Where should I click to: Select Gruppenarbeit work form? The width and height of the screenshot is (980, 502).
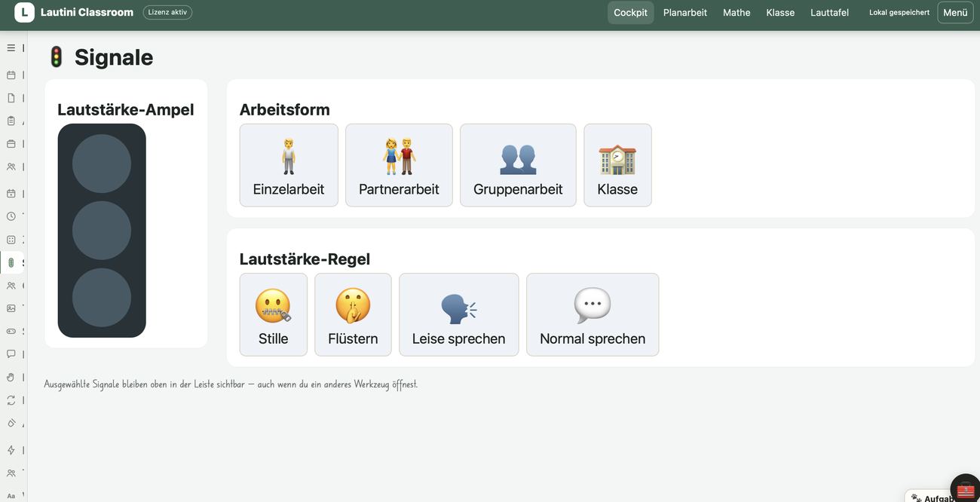518,165
